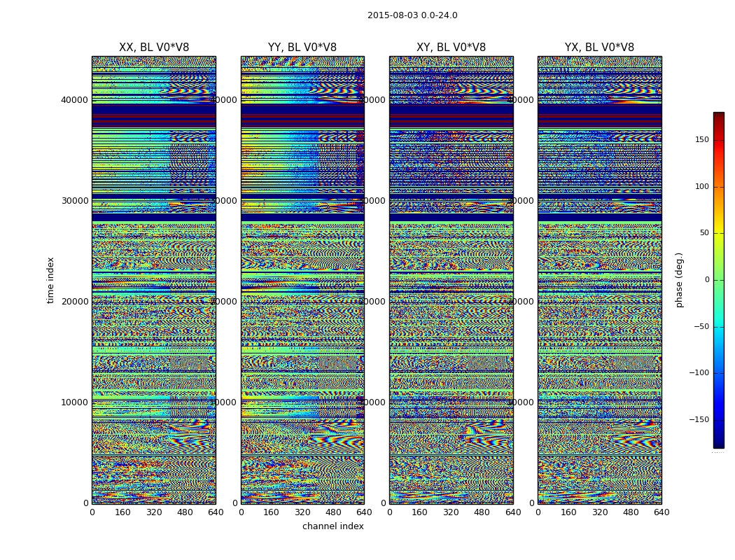735x560 pixels.
Task: Click the 480 x-tick under YY panel
Action: pyautogui.click(x=333, y=512)
